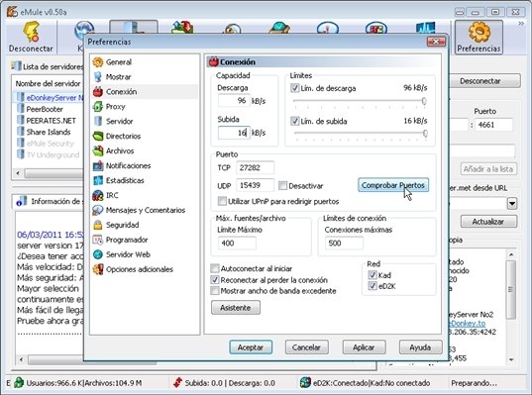This screenshot has height=395, width=532.
Task: Toggle the Lím. de subida checkbox
Action: click(294, 121)
